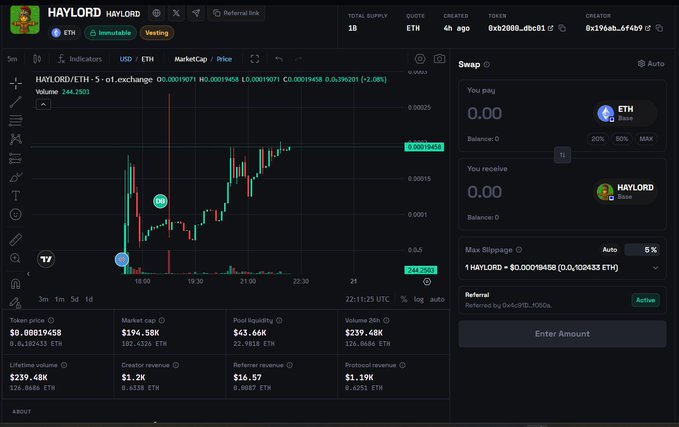
Task: Switch chart to Price view
Action: tap(224, 59)
